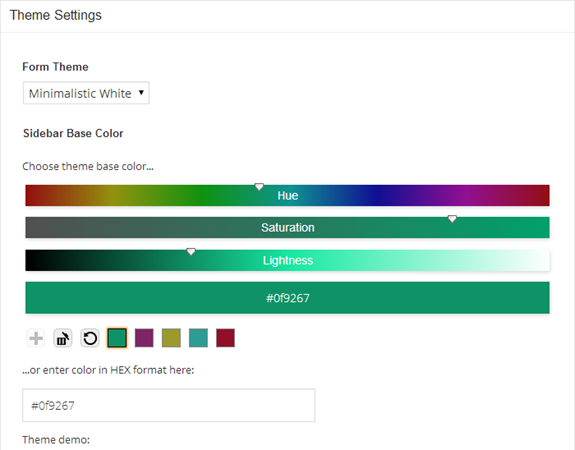Click the Hue label on the hue bar
The height and width of the screenshot is (450, 575).
point(288,195)
